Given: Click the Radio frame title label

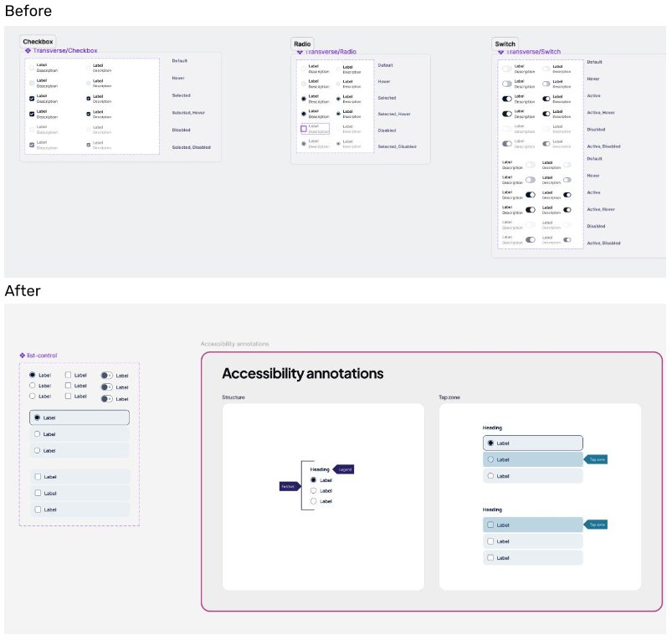Looking at the screenshot, I should tap(302, 43).
